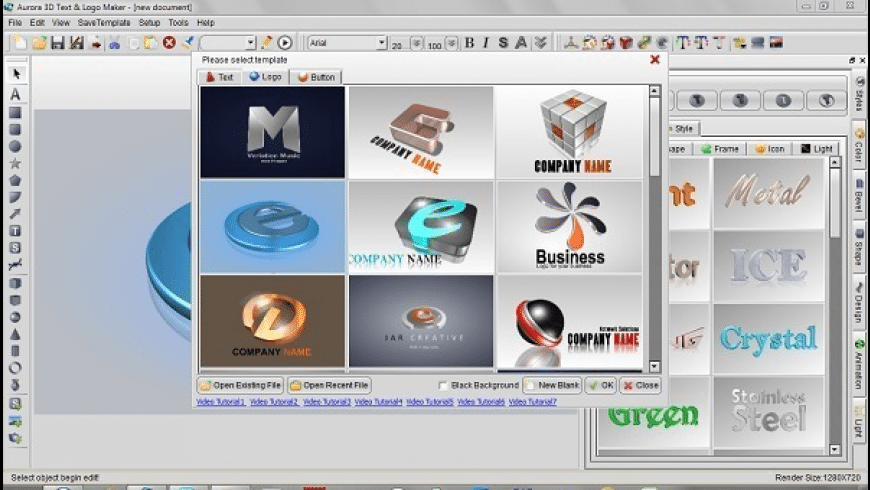Click the paint brush icon in the toolbar

(188, 42)
